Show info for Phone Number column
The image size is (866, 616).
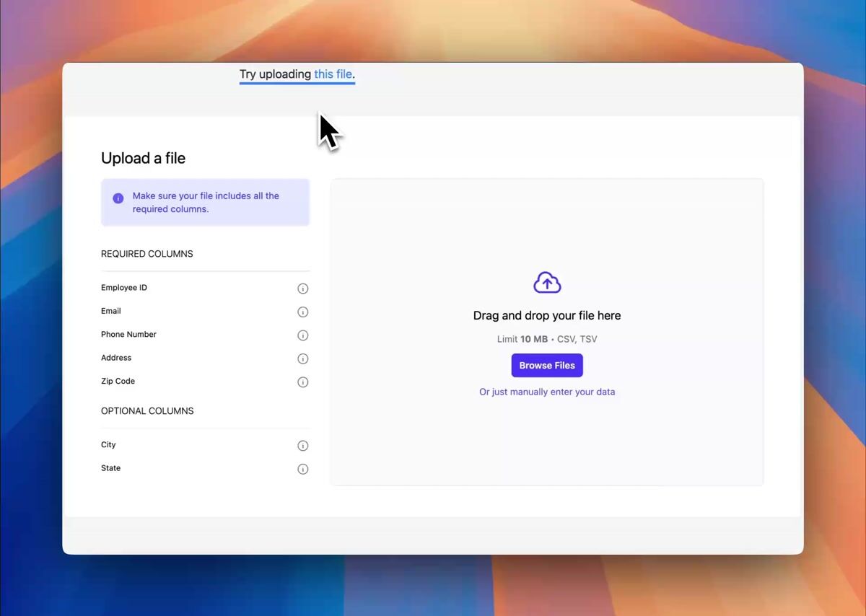point(303,335)
